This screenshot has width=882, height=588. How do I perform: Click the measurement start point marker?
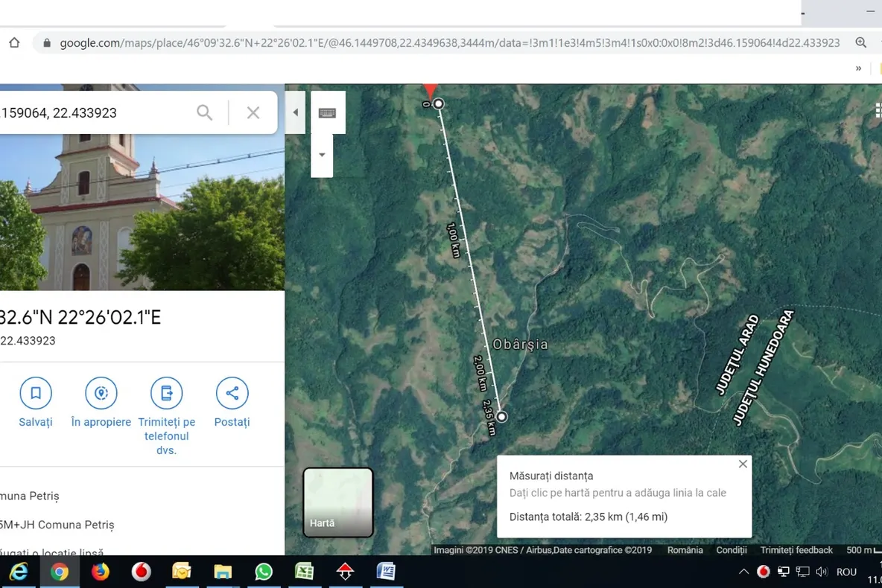click(x=438, y=103)
